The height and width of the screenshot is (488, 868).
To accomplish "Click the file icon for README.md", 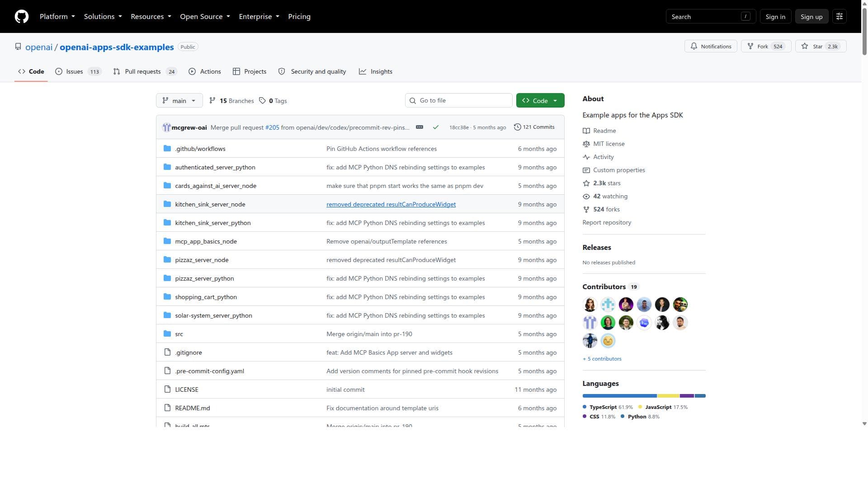I will coord(167,408).
